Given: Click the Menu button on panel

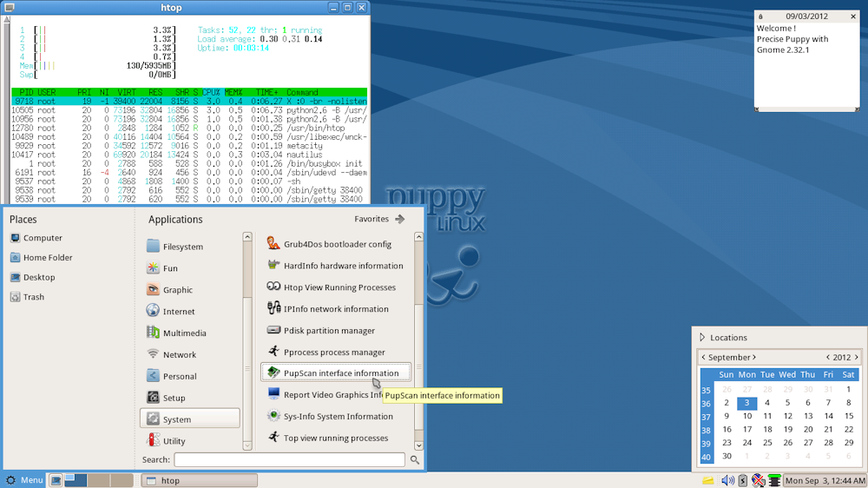Looking at the screenshot, I should coord(23,480).
